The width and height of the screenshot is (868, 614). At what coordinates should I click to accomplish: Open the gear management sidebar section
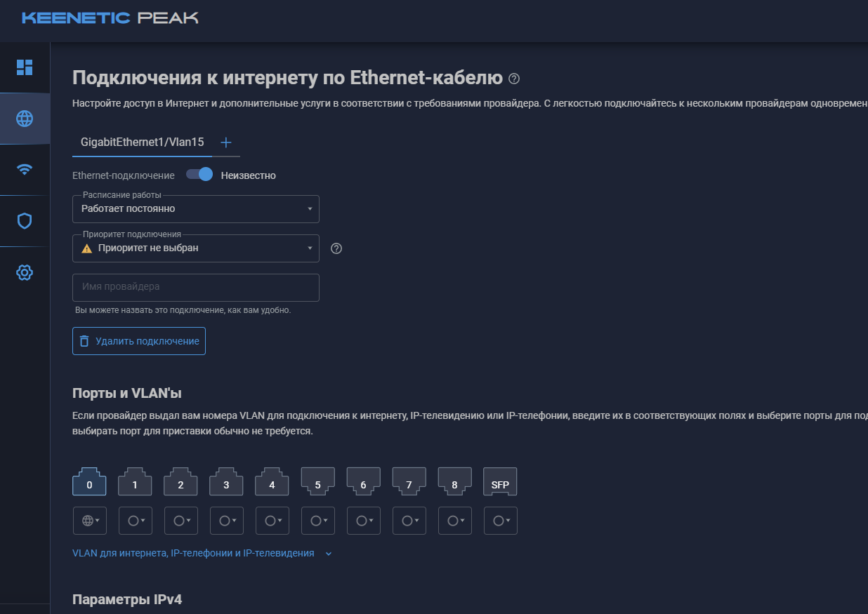[25, 272]
